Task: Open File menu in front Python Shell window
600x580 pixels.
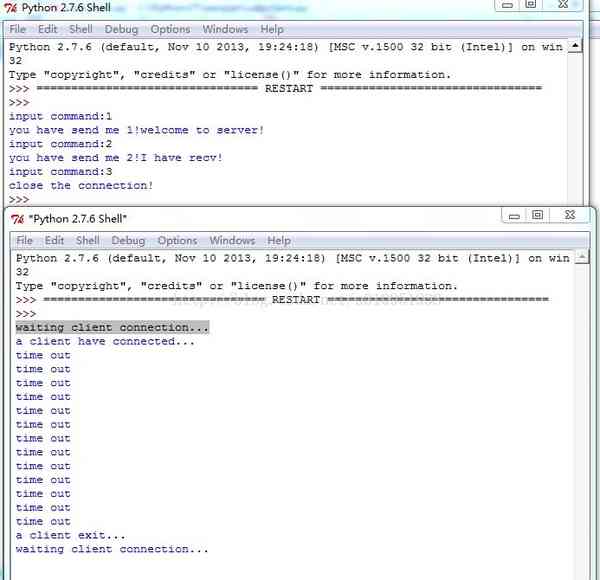Action: [24, 240]
